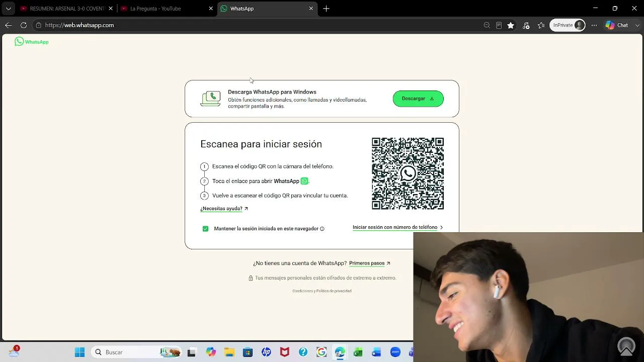The width and height of the screenshot is (644, 362).
Task: Open the reader view icon in address bar
Action: pos(499,25)
